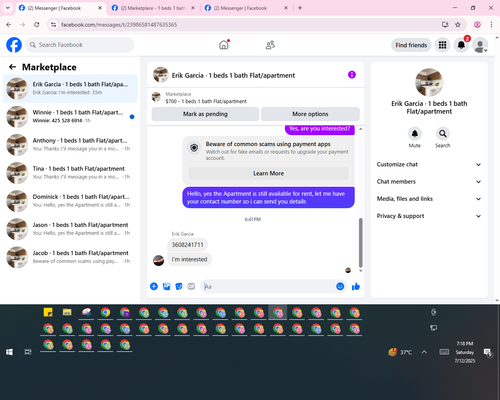Bookmark this page with the star icon
Screen dimensions: 500x400
pos(458,24)
